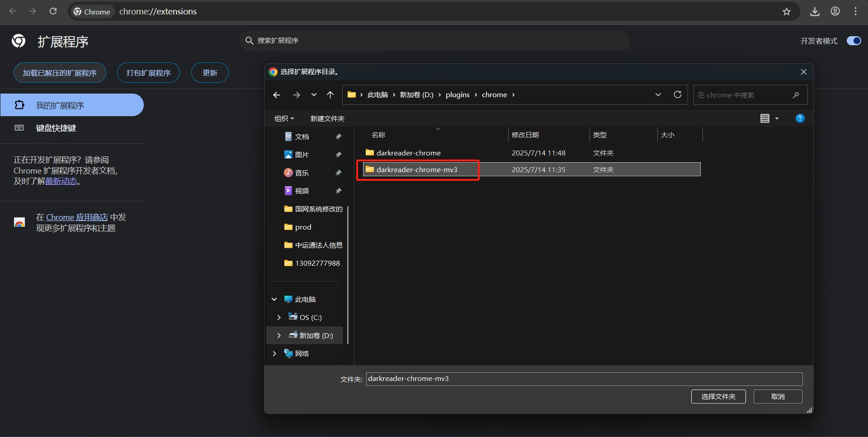
Task: Click the folder name input field
Action: (x=584, y=379)
